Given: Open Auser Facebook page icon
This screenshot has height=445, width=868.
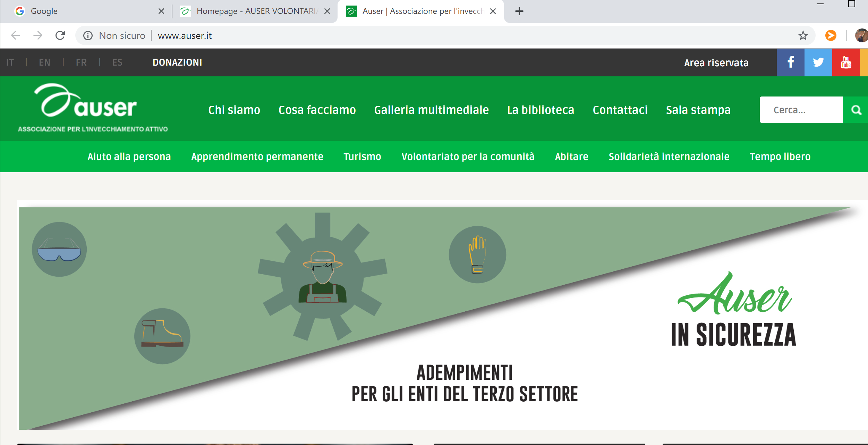Looking at the screenshot, I should pyautogui.click(x=790, y=62).
